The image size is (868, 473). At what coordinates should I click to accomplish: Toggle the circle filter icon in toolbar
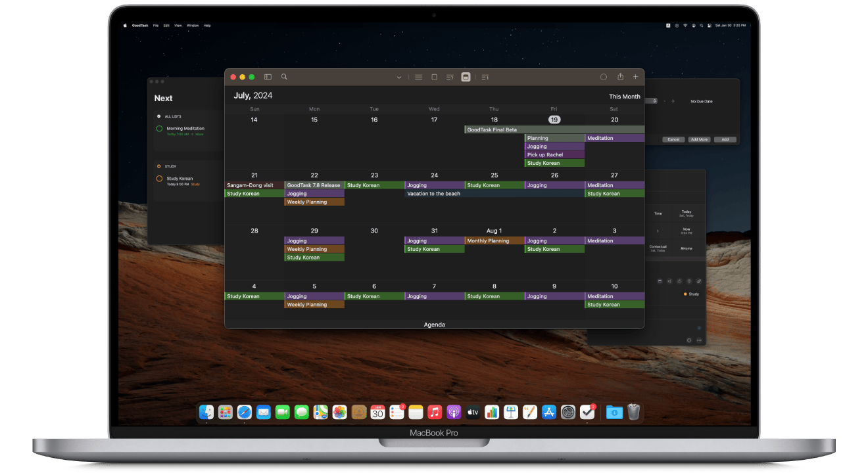click(x=604, y=77)
